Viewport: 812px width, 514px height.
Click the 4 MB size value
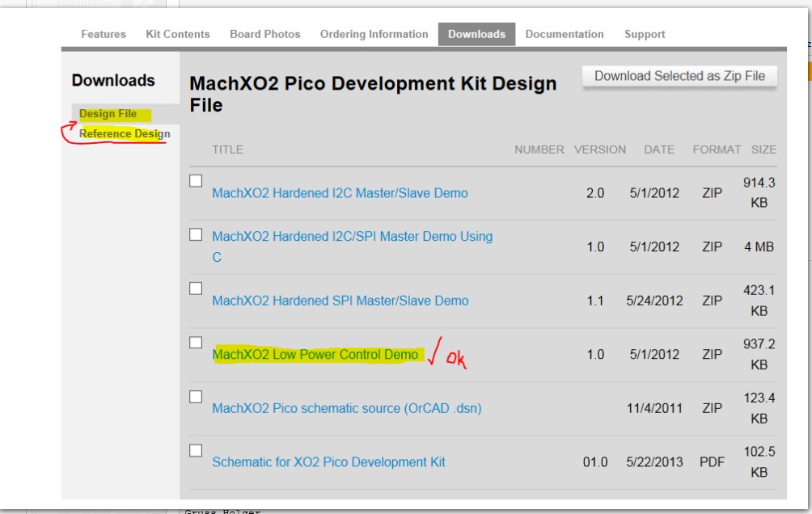tap(759, 247)
